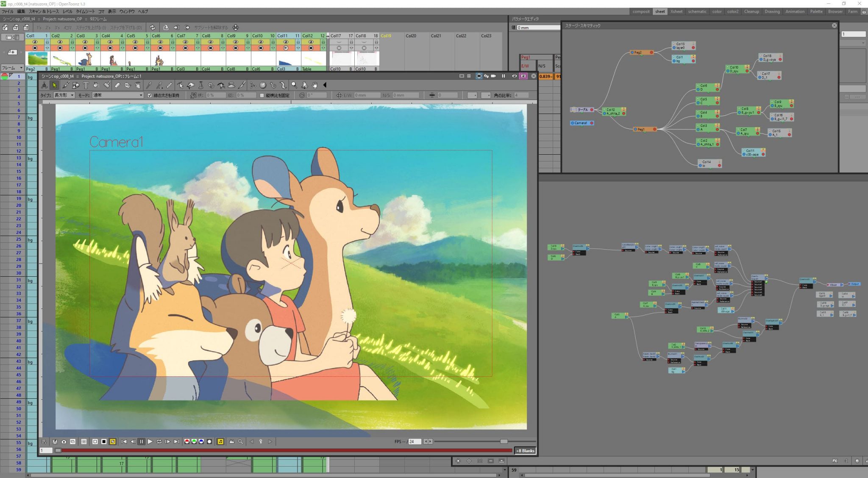The image size is (868, 478).
Task: Open the モード dropdown showing 通常
Action: pyautogui.click(x=117, y=95)
